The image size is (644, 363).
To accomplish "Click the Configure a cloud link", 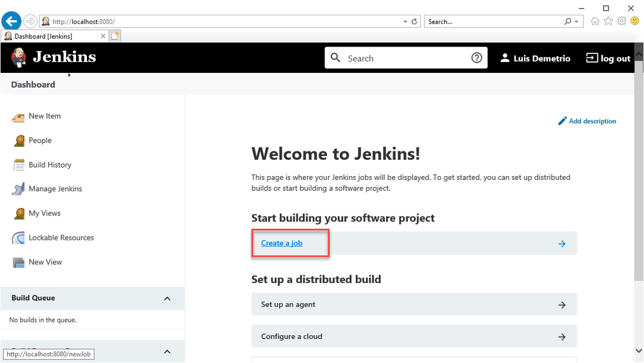I will pos(291,337).
